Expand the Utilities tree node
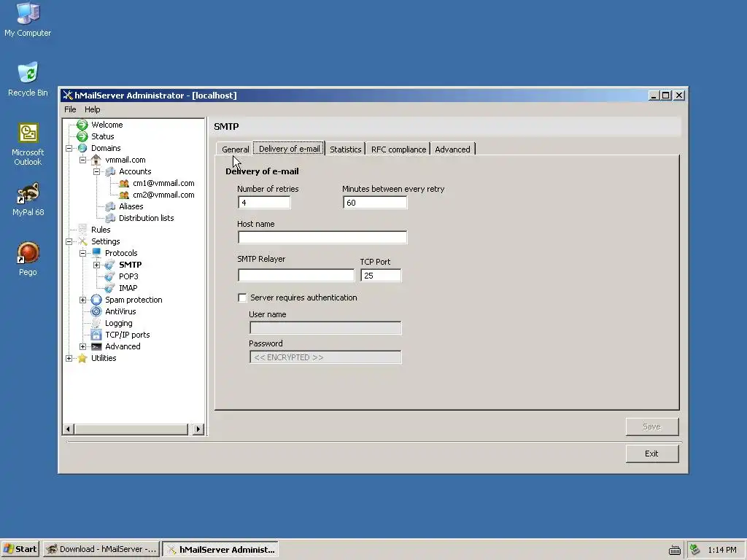Screen dimensions: 747x560 tap(69, 358)
